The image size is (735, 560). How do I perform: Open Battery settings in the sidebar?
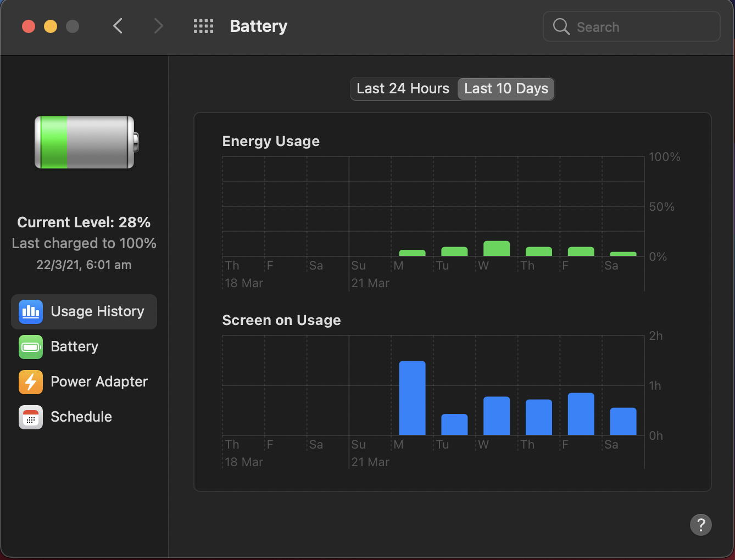pyautogui.click(x=84, y=347)
